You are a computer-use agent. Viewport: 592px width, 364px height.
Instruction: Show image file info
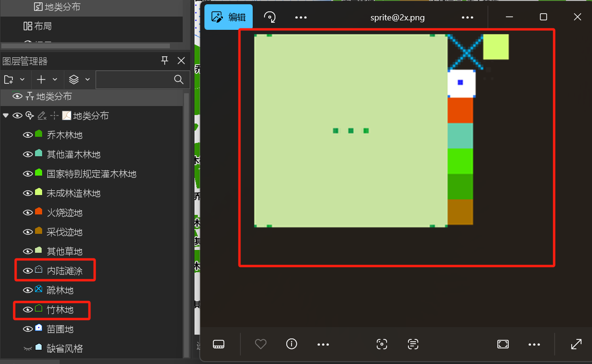[x=292, y=344]
